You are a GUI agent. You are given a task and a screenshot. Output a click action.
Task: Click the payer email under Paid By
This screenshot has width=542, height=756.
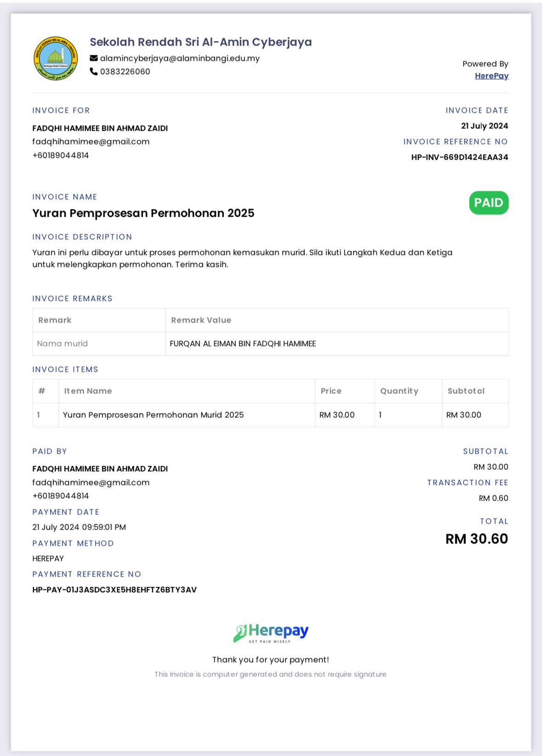(x=91, y=483)
